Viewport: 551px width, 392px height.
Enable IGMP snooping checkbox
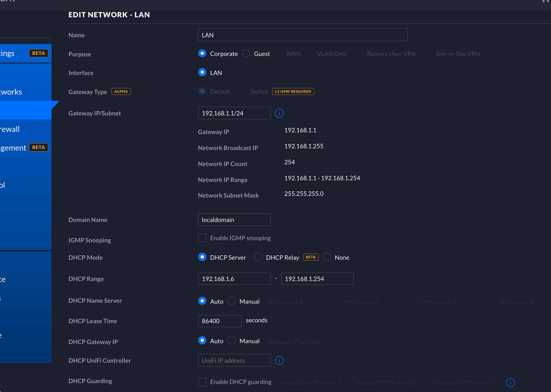tap(202, 238)
